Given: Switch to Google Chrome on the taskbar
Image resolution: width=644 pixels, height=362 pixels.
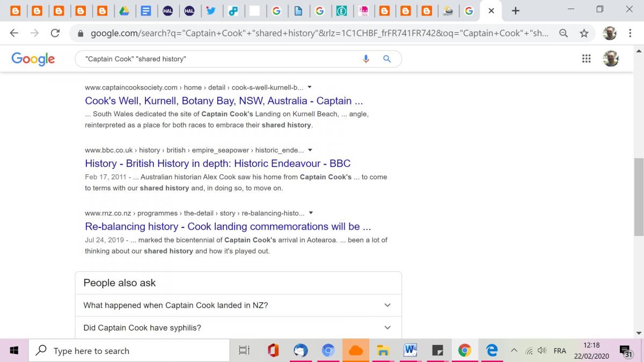Looking at the screenshot, I should click(465, 351).
